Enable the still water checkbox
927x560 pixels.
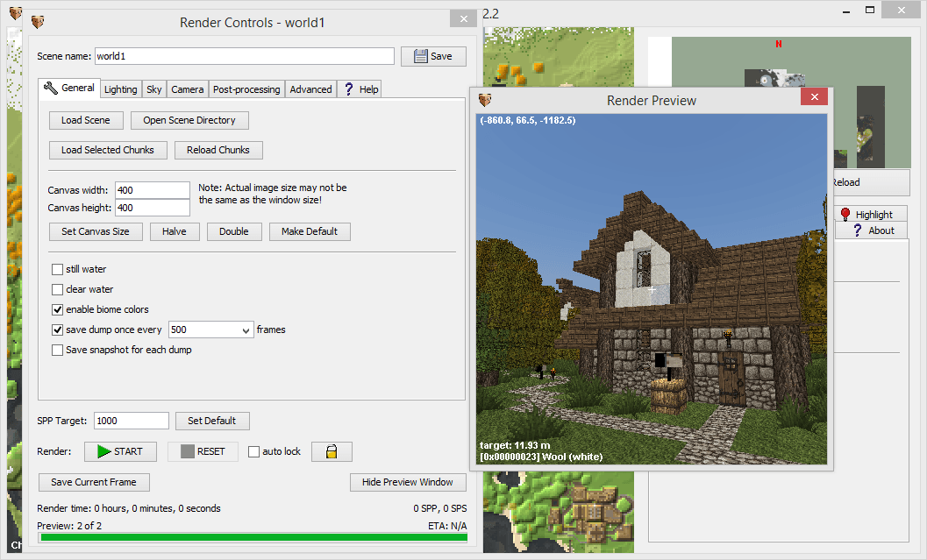pyautogui.click(x=57, y=269)
